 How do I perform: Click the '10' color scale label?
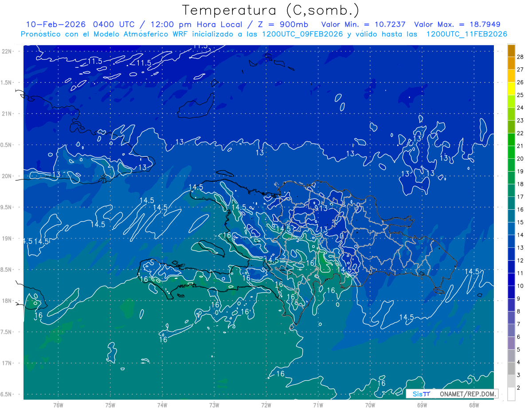[x=520, y=286]
